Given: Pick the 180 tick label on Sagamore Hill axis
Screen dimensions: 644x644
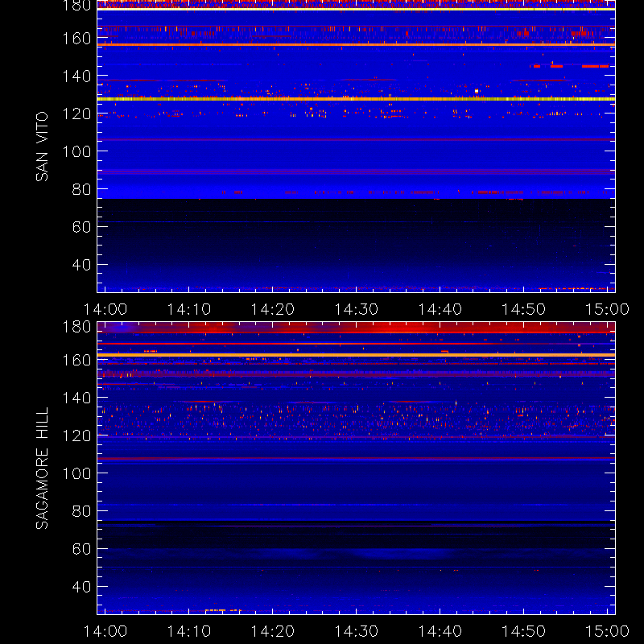Looking at the screenshot, I should click(x=76, y=327).
